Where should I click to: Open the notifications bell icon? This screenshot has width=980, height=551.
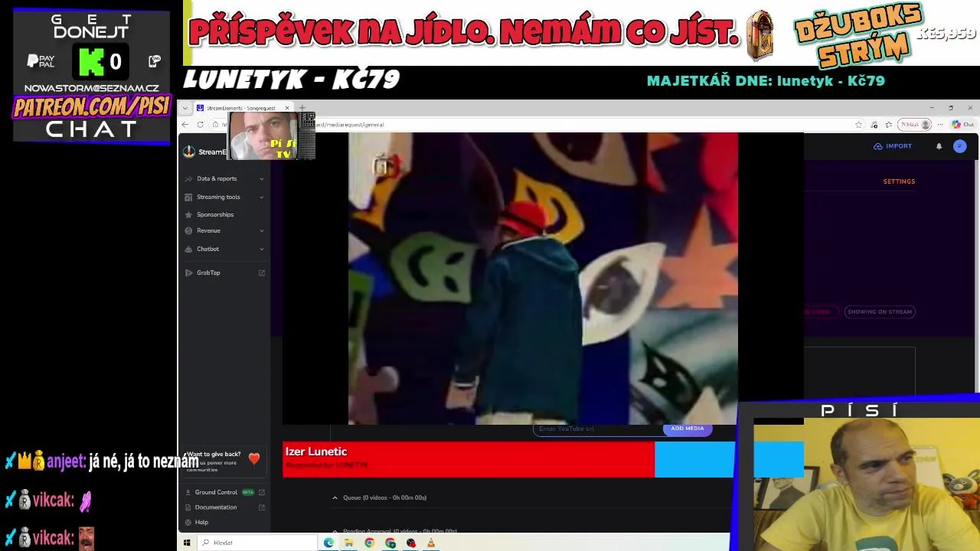(939, 146)
